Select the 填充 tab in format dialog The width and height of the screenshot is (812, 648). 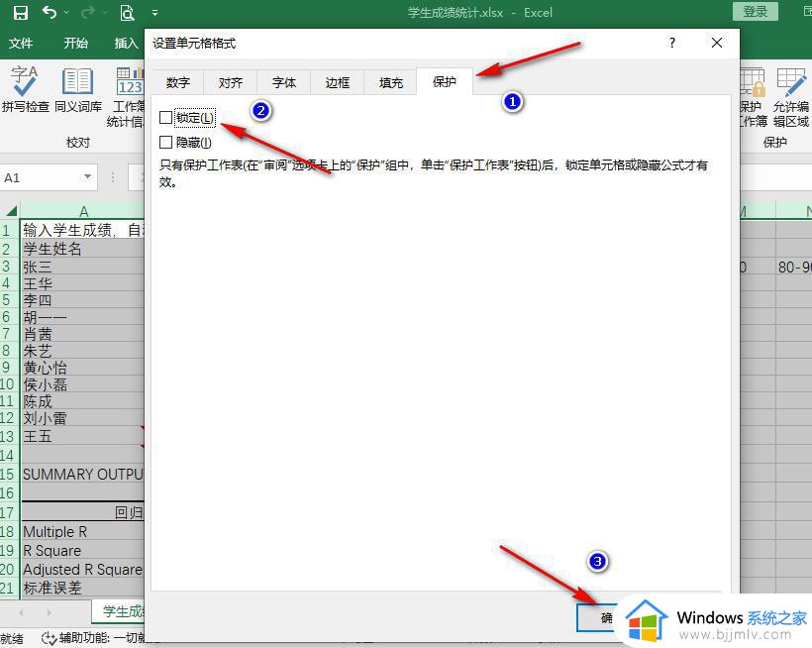[x=390, y=82]
